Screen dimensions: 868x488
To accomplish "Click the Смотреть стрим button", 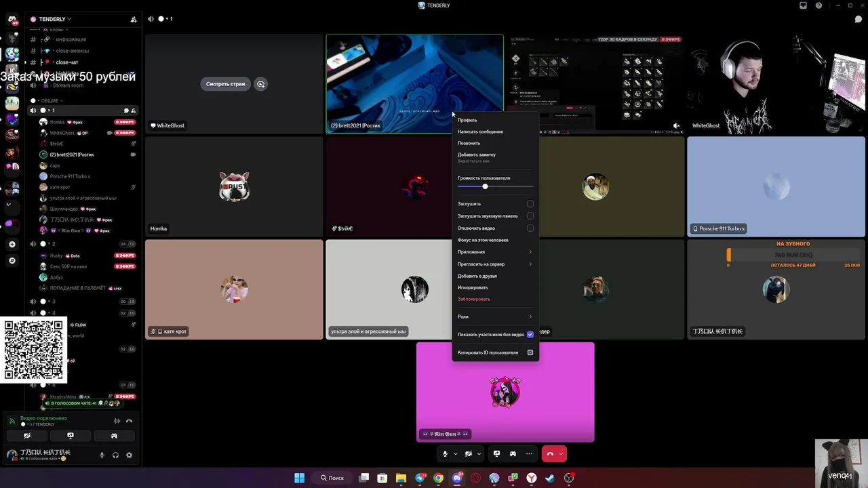I will coord(226,84).
